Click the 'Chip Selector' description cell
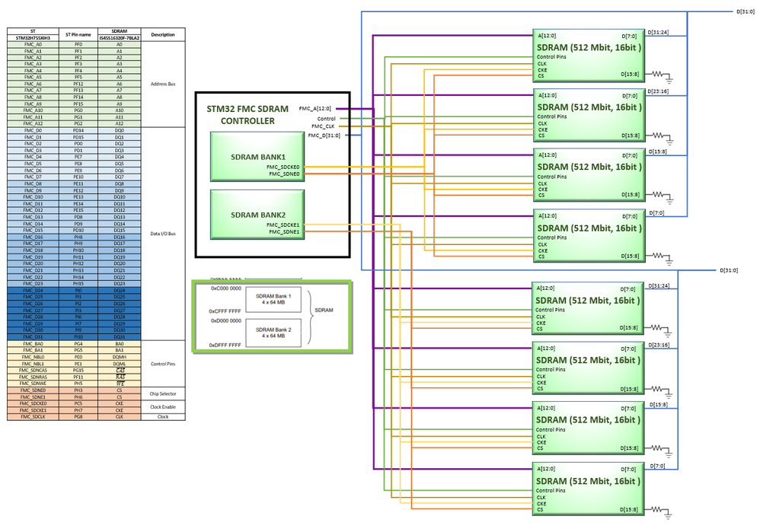The width and height of the screenshot is (760, 532). tap(163, 393)
